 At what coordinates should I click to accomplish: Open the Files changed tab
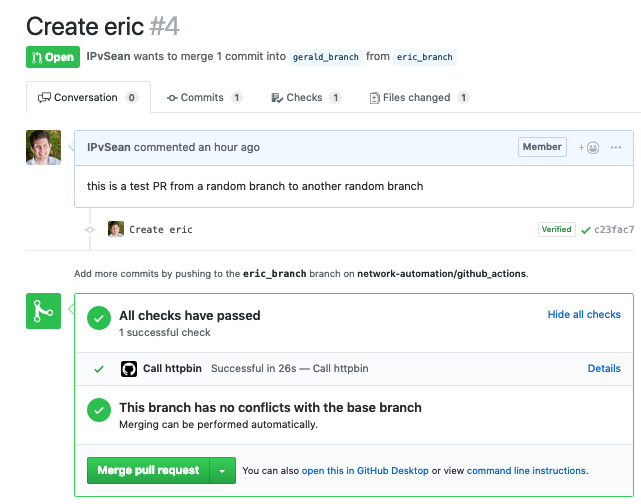[419, 98]
